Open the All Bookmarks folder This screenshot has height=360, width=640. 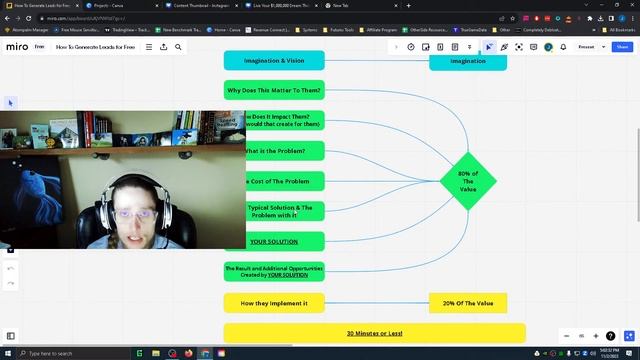[619, 30]
